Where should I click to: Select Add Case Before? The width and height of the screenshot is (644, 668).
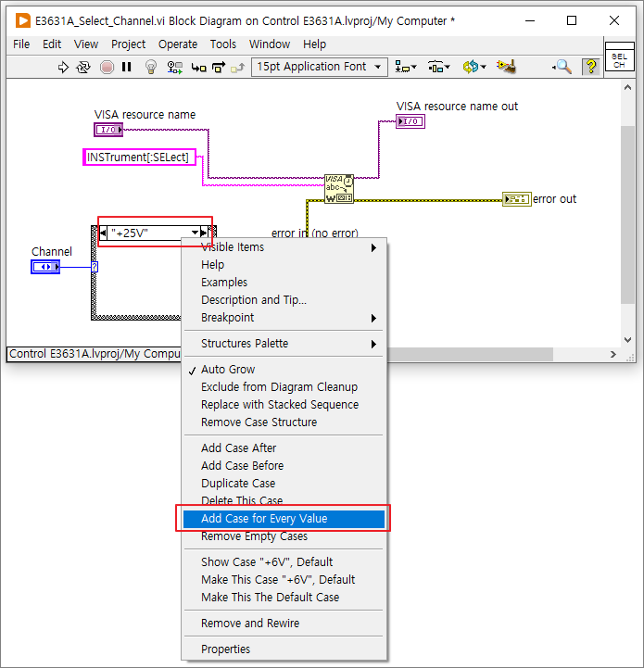(284, 466)
